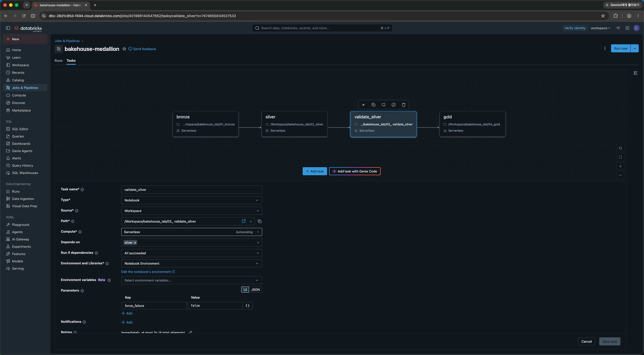Copy the notebook path value

[x=259, y=221]
